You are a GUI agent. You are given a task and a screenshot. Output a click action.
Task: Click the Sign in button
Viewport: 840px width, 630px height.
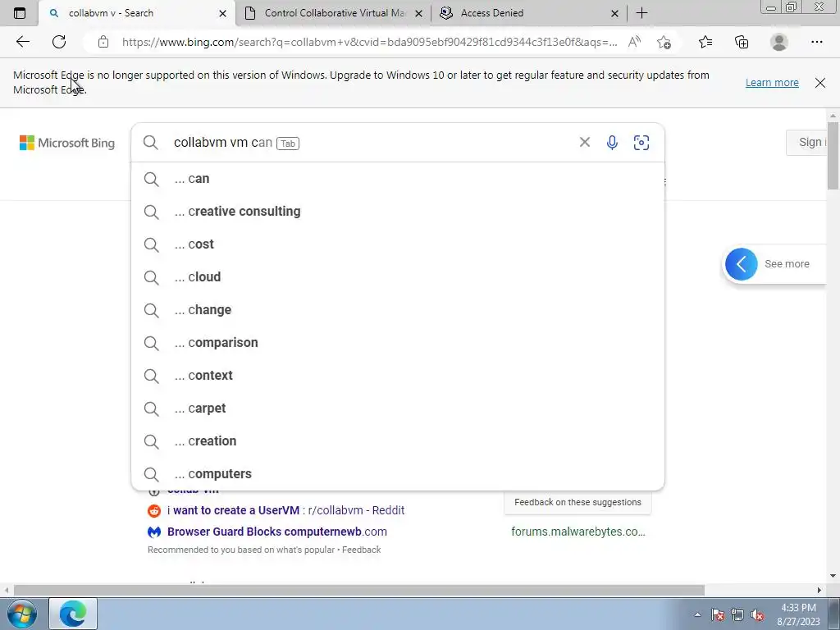pyautogui.click(x=806, y=142)
